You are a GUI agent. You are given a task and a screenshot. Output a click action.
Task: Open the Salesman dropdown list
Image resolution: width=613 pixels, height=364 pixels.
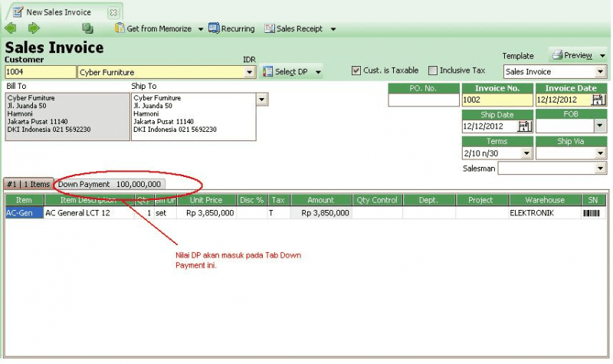(600, 168)
